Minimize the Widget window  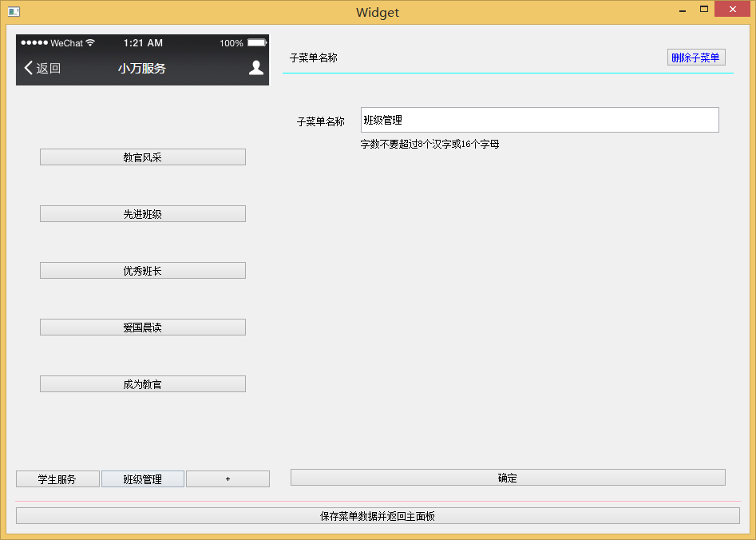point(683,10)
